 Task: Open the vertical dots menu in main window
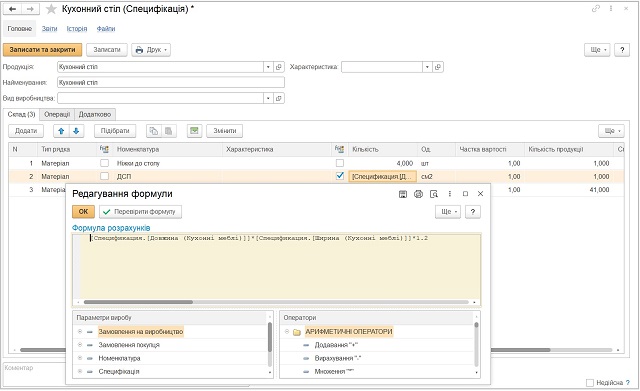(x=611, y=9)
